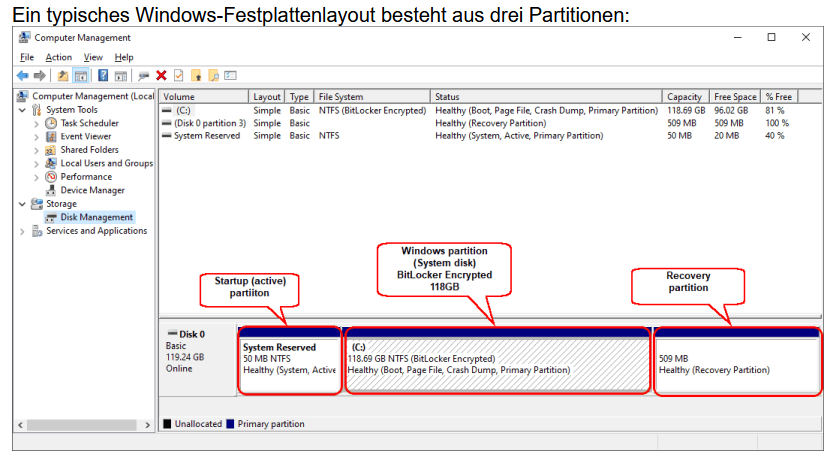Click the 118.69 GB capacity cell
The width and height of the screenshot is (831, 456).
click(686, 110)
